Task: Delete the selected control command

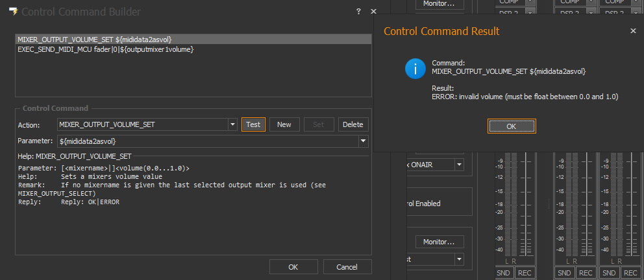Action: point(353,124)
